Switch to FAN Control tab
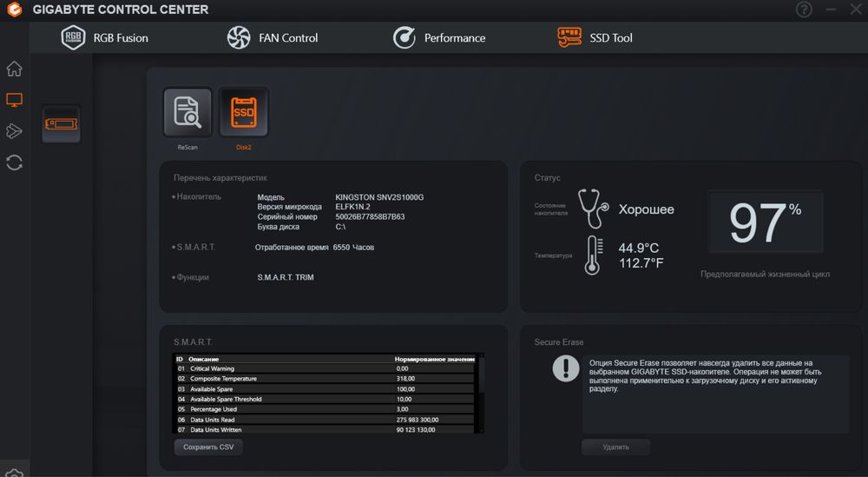The image size is (868, 477). tap(273, 37)
